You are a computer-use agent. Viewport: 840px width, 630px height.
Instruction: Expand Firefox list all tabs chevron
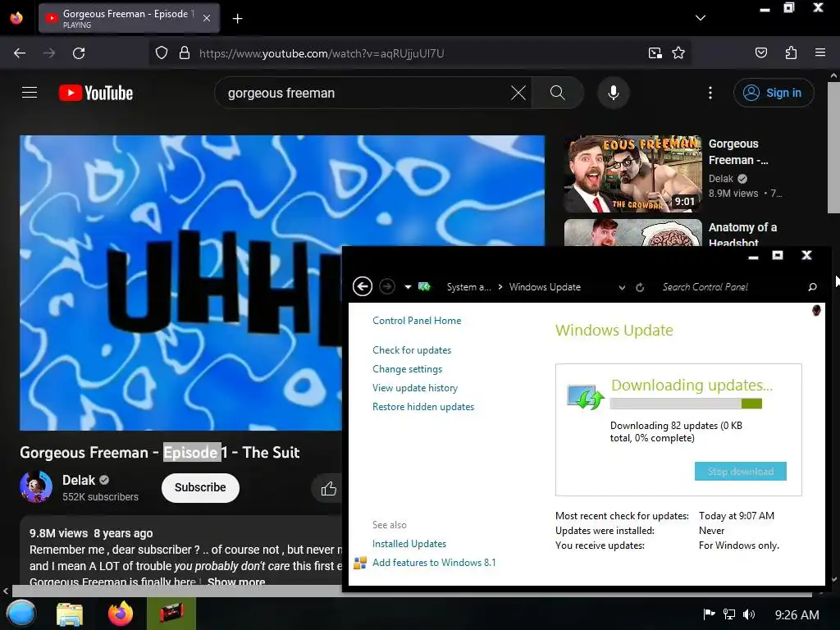(x=701, y=18)
